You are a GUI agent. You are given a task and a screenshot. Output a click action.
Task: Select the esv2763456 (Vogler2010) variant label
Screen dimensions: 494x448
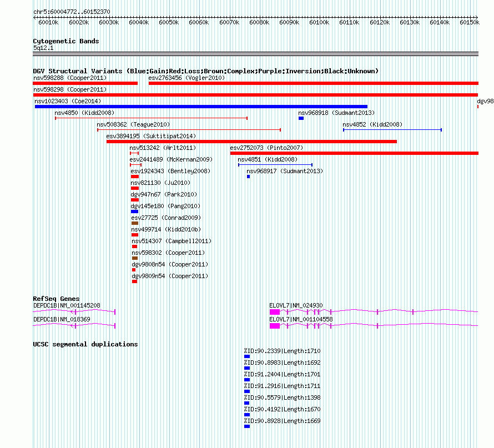pyautogui.click(x=186, y=78)
